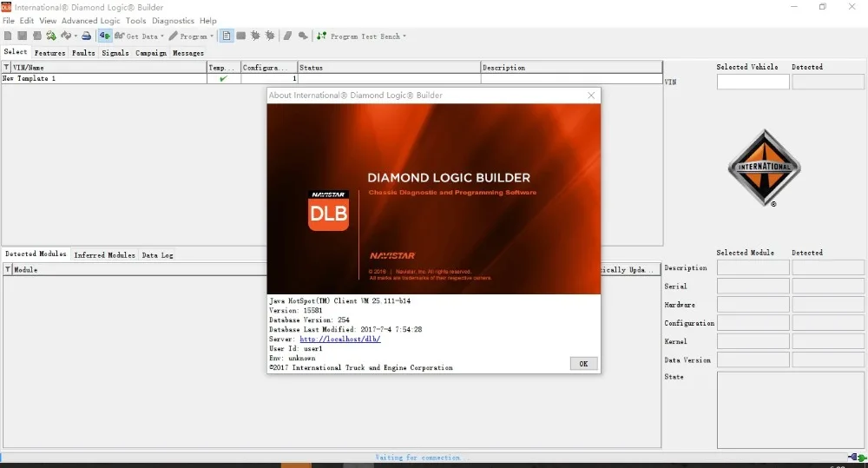Image resolution: width=868 pixels, height=468 pixels.
Task: Click the Selected Module Description field
Action: 753,268
